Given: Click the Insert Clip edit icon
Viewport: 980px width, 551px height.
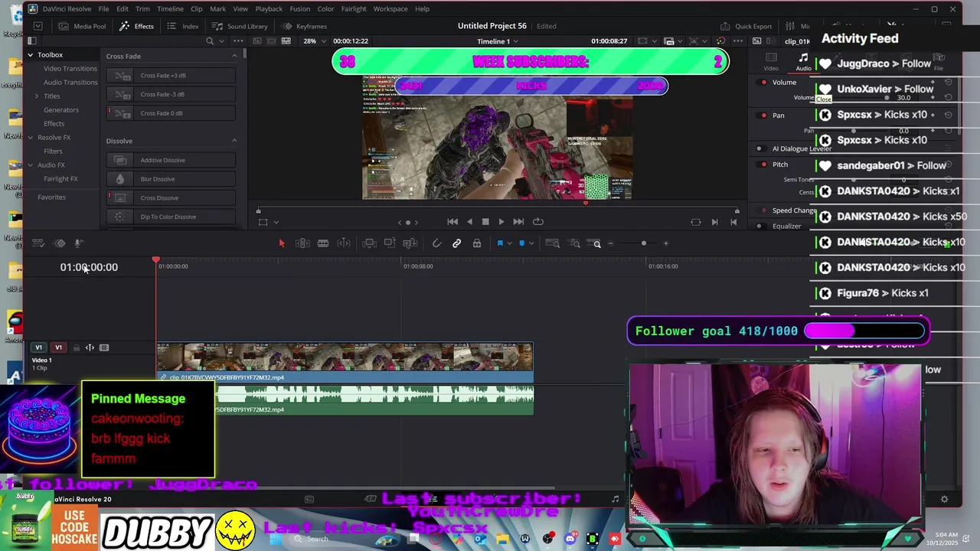Looking at the screenshot, I should pyautogui.click(x=369, y=243).
